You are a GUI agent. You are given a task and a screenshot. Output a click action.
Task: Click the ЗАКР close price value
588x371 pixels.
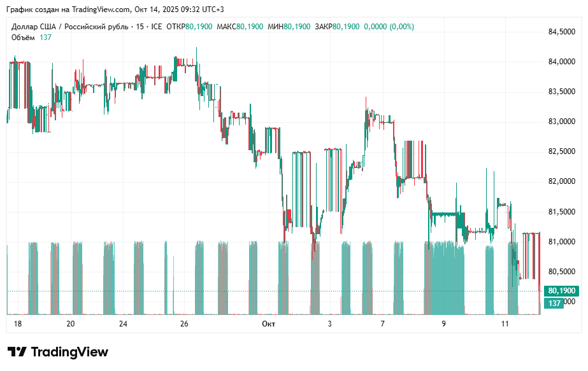pyautogui.click(x=346, y=27)
